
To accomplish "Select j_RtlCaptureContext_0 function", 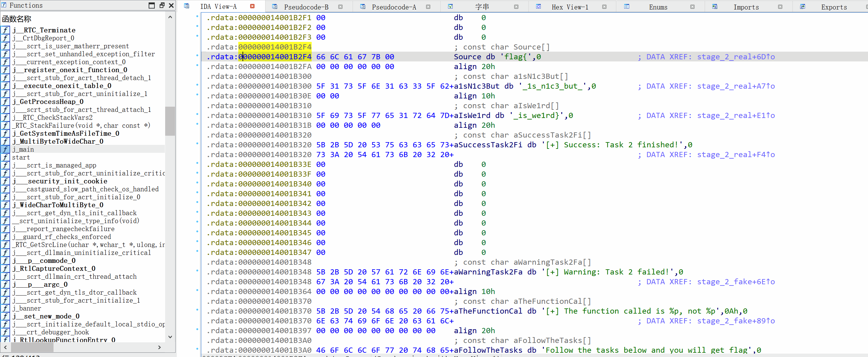I will click(54, 268).
